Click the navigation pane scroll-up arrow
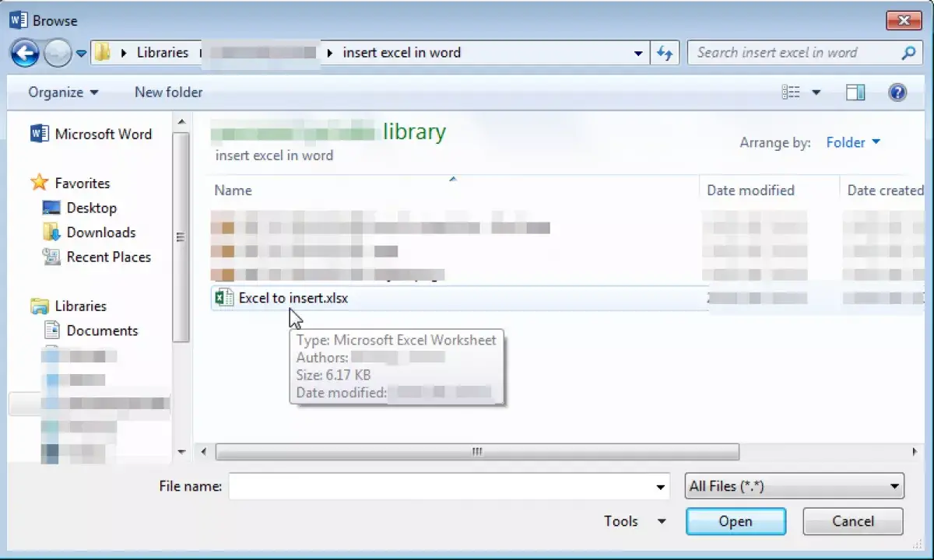This screenshot has width=934, height=560. (x=181, y=122)
